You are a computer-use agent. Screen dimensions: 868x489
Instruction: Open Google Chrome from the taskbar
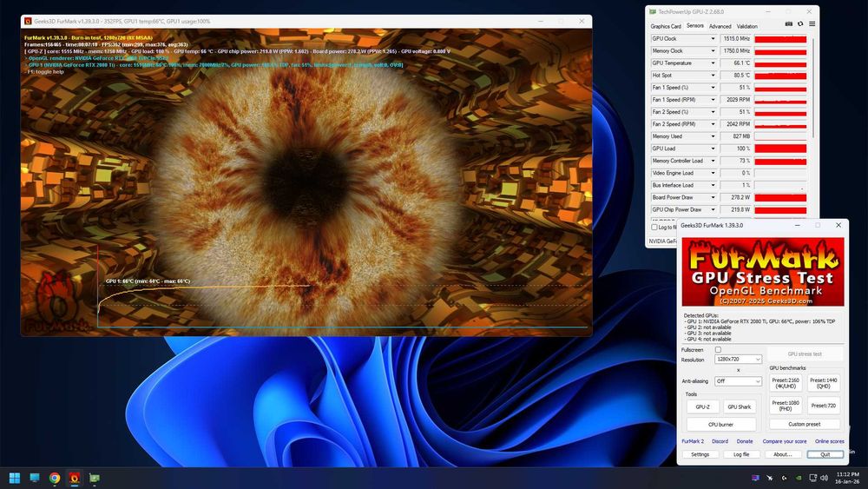[x=54, y=478]
